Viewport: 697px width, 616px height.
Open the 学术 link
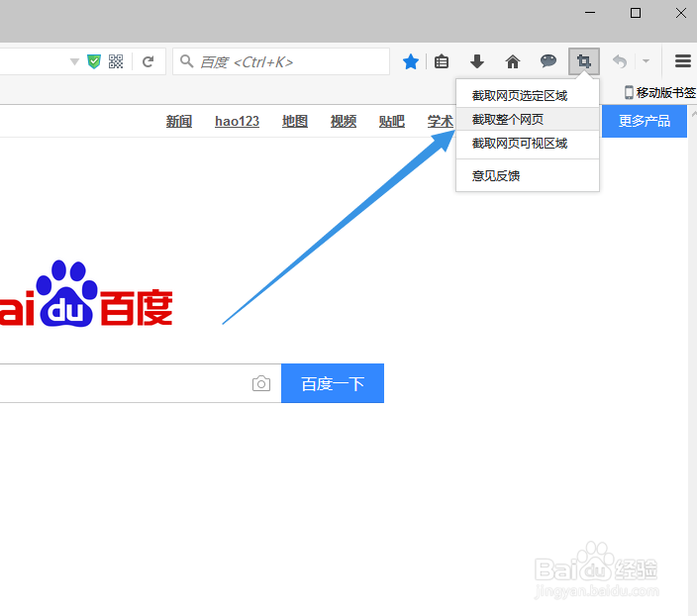coord(441,121)
